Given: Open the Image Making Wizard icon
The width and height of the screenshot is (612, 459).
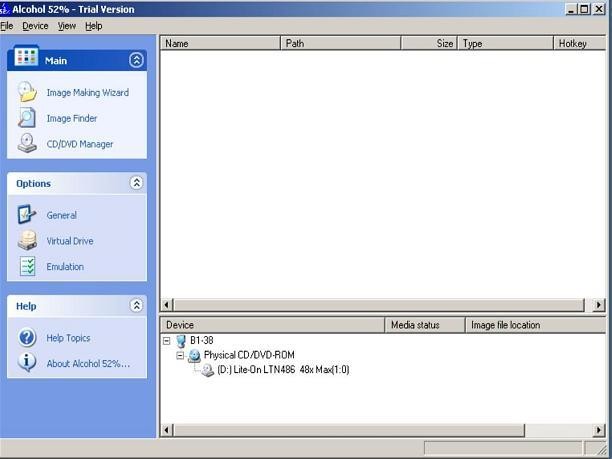Looking at the screenshot, I should point(27,92).
